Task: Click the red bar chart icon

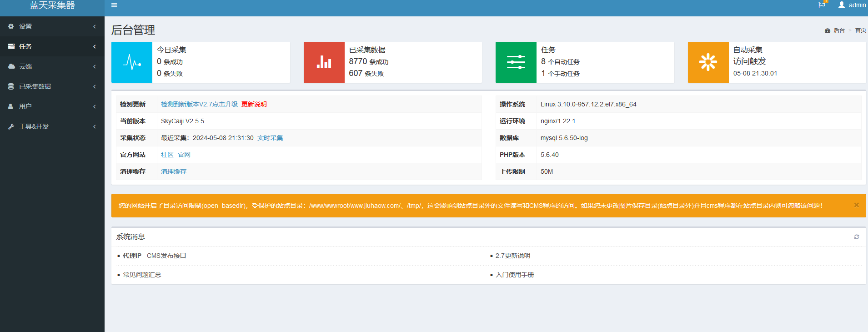Action: point(324,62)
